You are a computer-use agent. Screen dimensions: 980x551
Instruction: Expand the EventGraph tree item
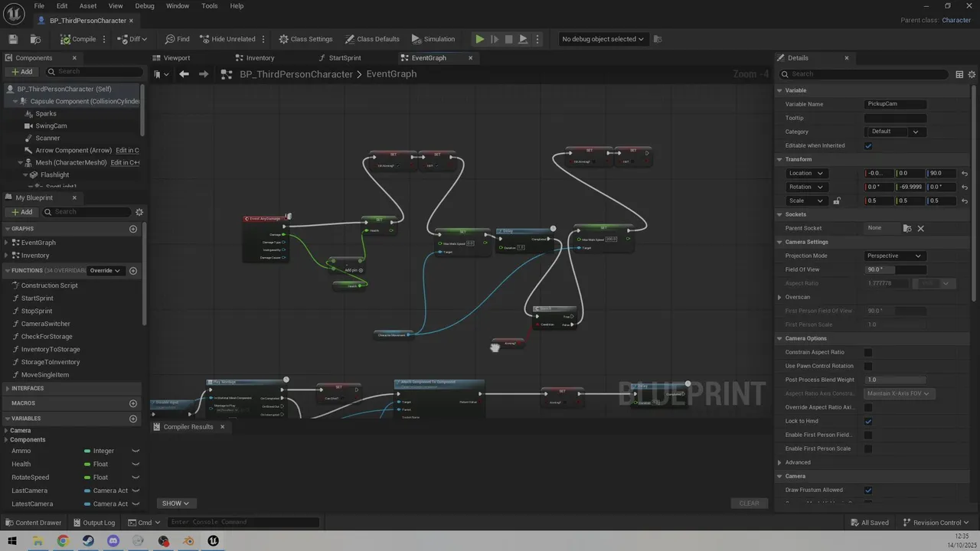pos(6,243)
